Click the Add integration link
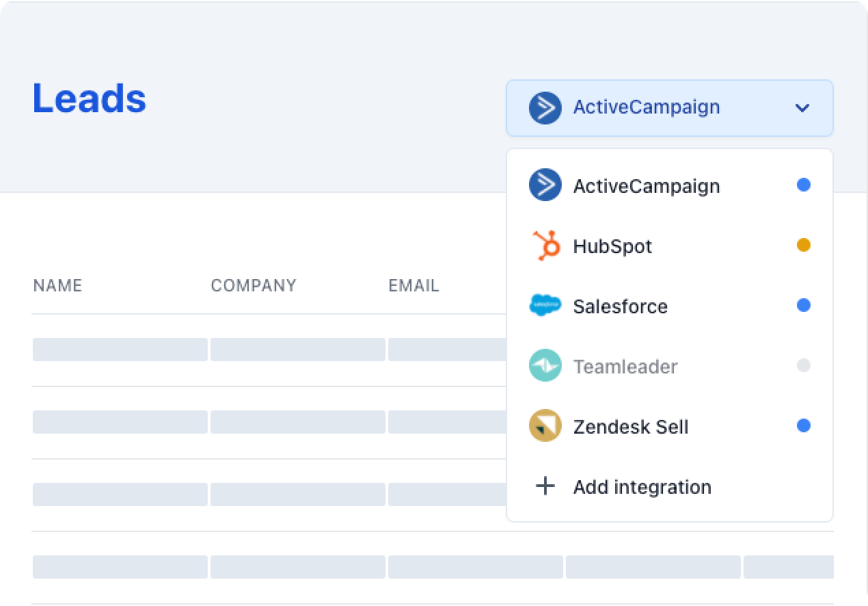This screenshot has width=868, height=606. 642,487
